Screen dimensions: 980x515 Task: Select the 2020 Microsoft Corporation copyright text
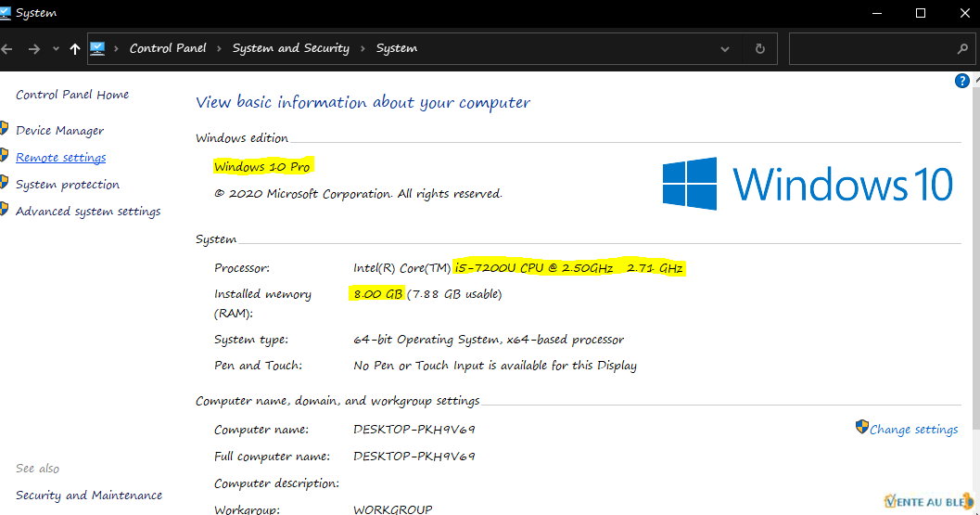[x=358, y=194]
